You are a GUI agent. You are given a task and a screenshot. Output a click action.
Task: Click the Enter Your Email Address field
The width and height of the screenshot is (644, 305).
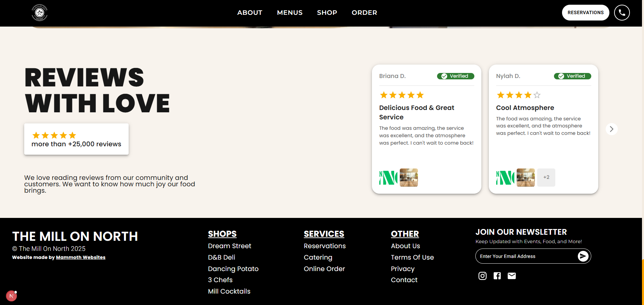click(526, 256)
